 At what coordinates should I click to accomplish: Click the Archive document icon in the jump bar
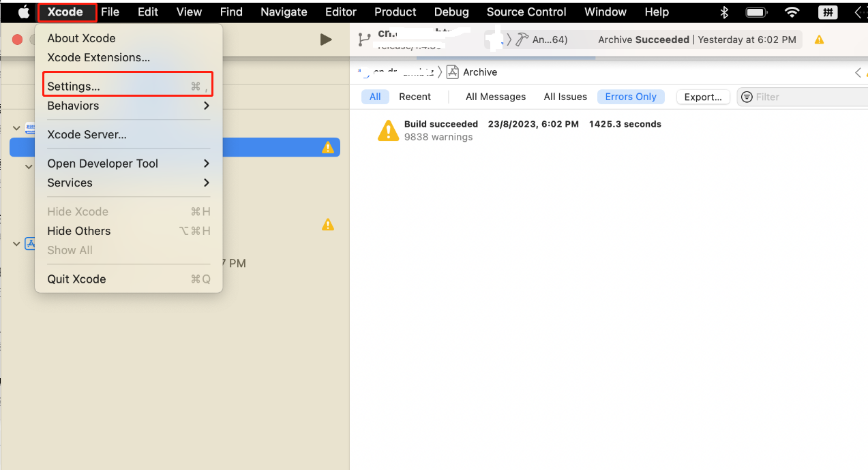point(452,72)
